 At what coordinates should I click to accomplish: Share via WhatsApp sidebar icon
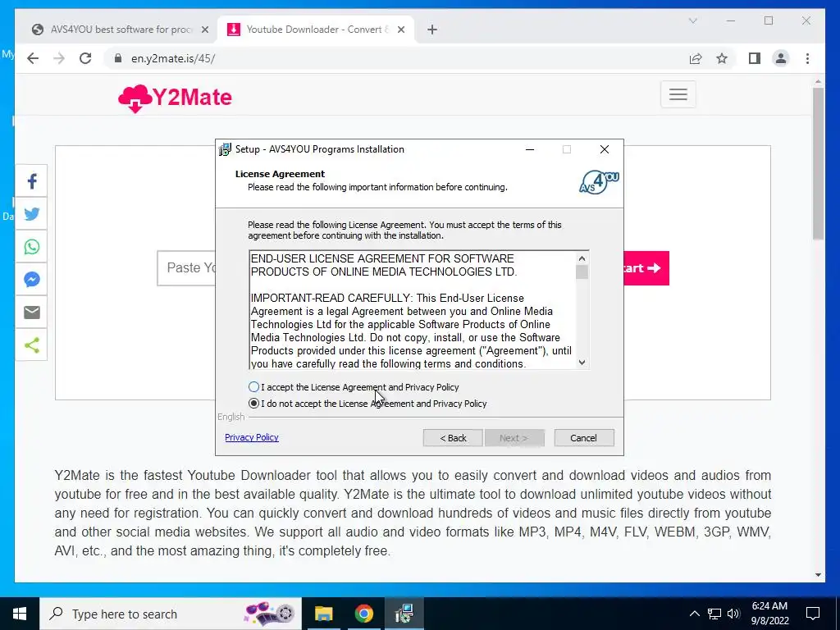tap(32, 246)
